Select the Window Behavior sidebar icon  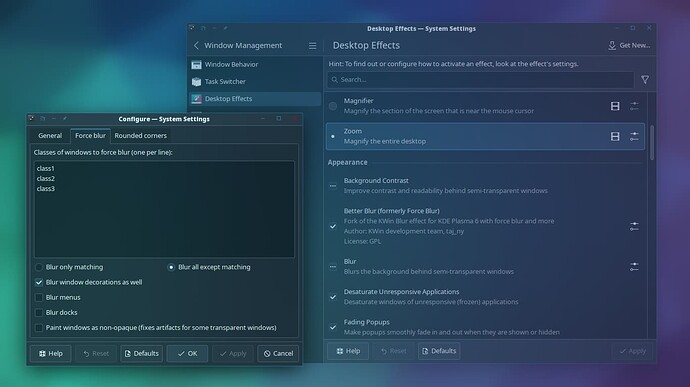tap(196, 65)
